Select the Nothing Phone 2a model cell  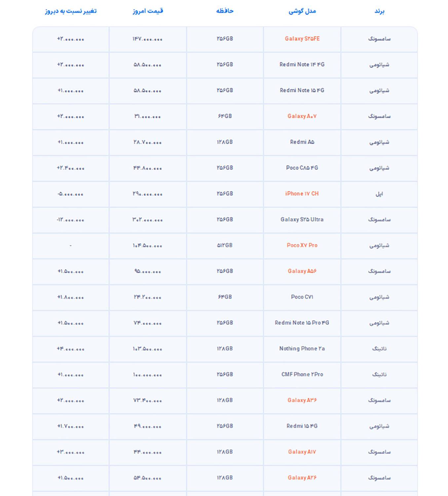[x=302, y=349]
